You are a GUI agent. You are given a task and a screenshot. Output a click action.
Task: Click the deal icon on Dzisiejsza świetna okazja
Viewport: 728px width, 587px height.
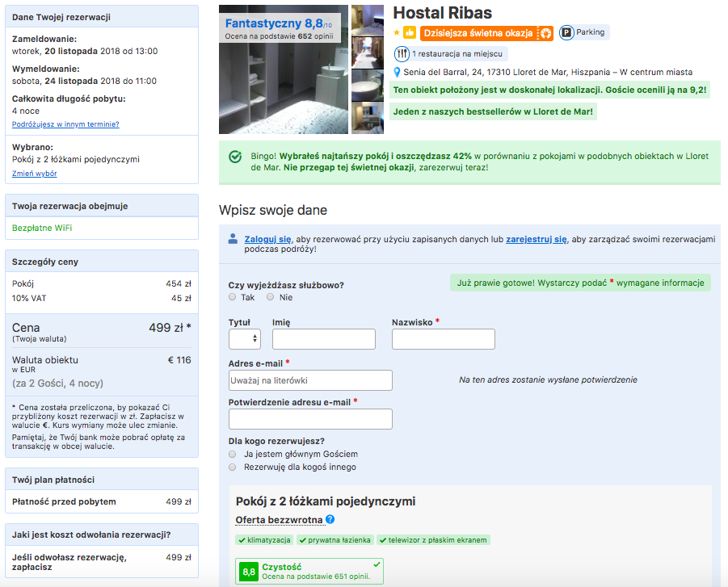[x=545, y=33]
